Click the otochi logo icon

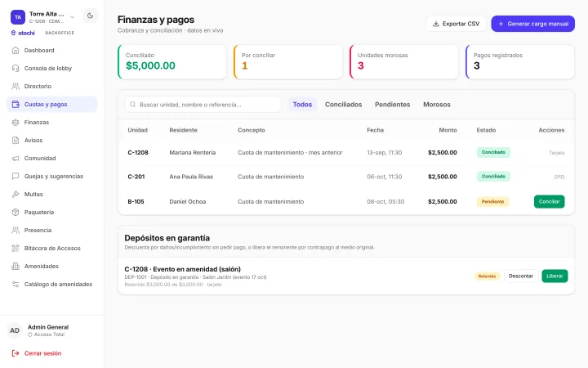[14, 33]
